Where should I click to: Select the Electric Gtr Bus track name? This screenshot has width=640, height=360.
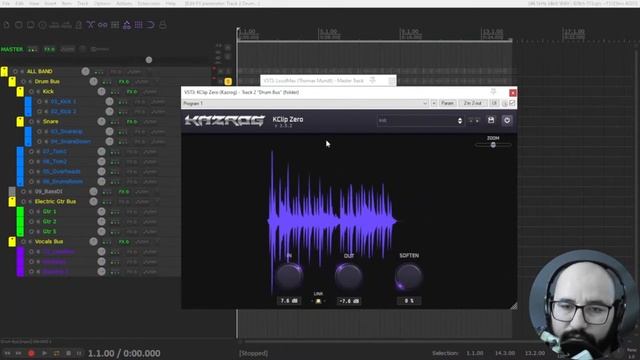pos(55,202)
